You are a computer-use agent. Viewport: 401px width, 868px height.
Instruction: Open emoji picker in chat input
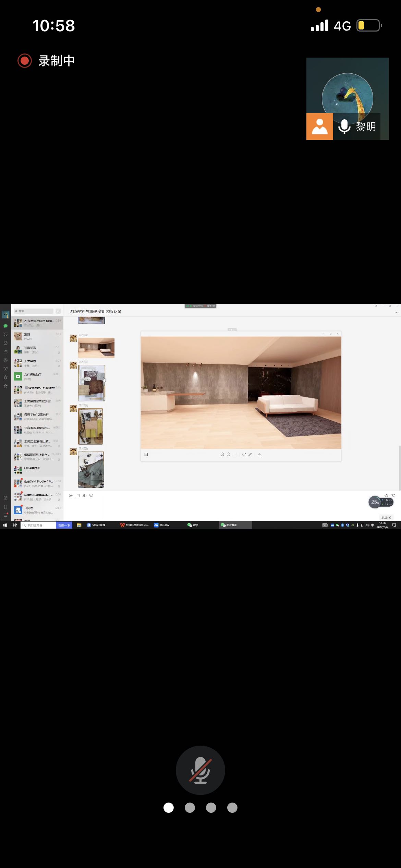pos(71,495)
